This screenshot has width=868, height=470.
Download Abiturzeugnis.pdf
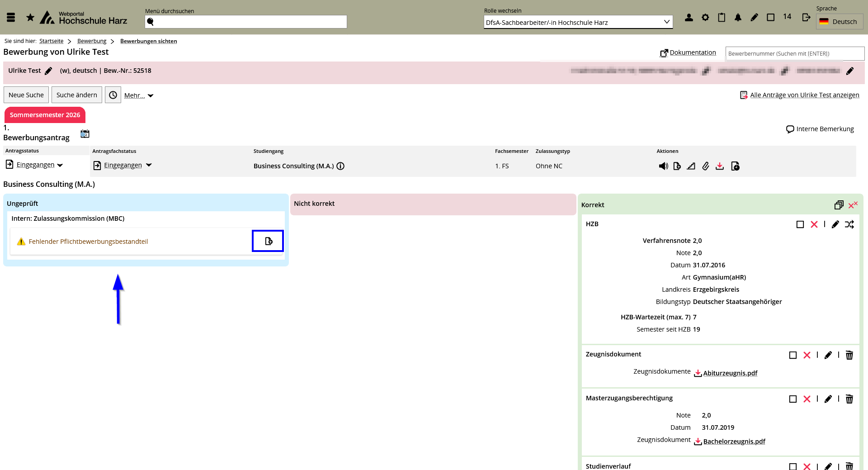tap(730, 373)
